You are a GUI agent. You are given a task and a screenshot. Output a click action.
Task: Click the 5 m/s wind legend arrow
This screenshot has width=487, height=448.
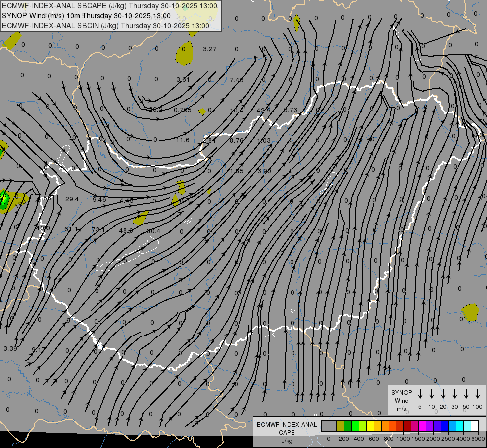pyautogui.click(x=420, y=394)
